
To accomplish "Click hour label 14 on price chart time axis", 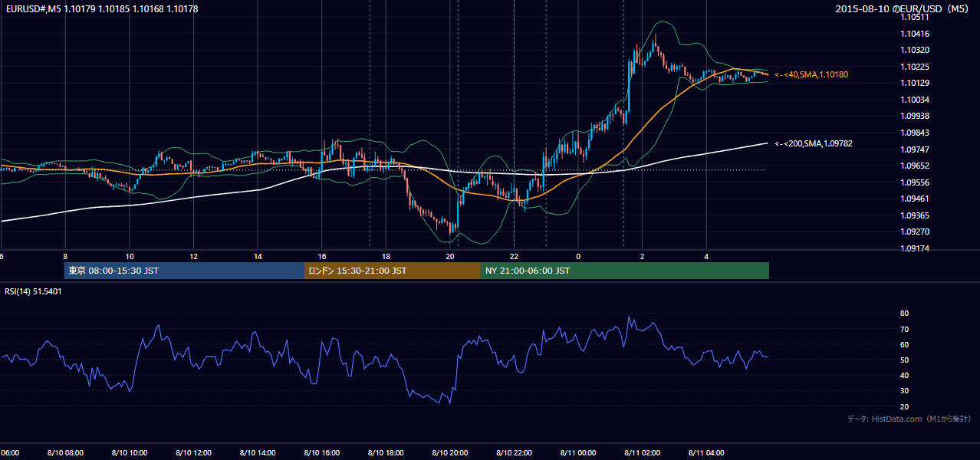I will pos(258,257).
